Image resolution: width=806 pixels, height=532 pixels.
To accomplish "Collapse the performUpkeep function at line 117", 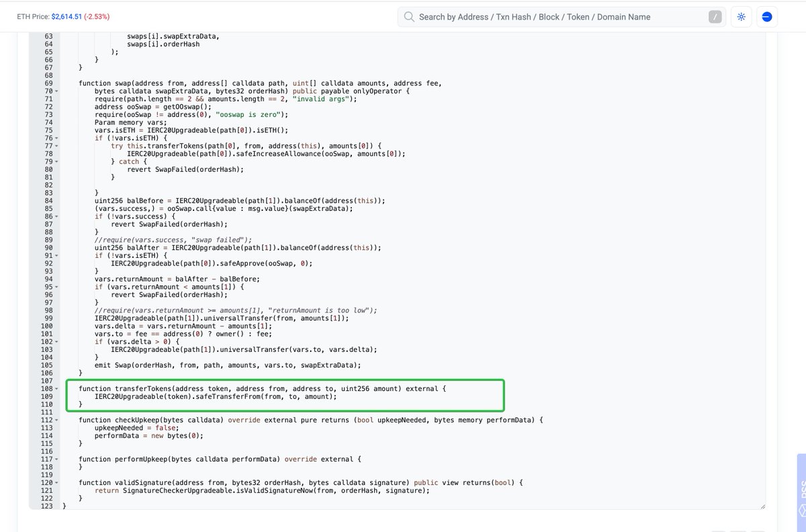I will (x=57, y=459).
